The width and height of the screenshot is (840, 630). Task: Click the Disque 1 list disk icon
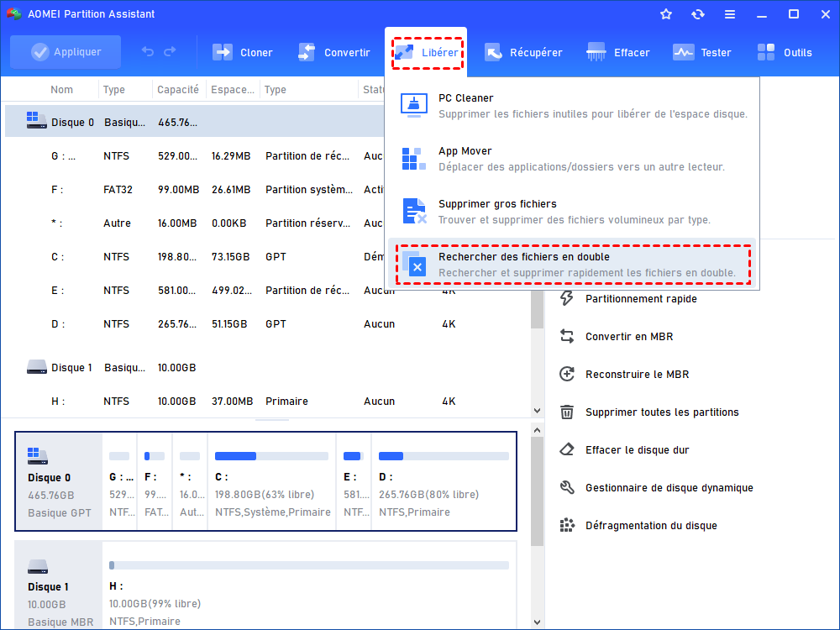[x=36, y=367]
